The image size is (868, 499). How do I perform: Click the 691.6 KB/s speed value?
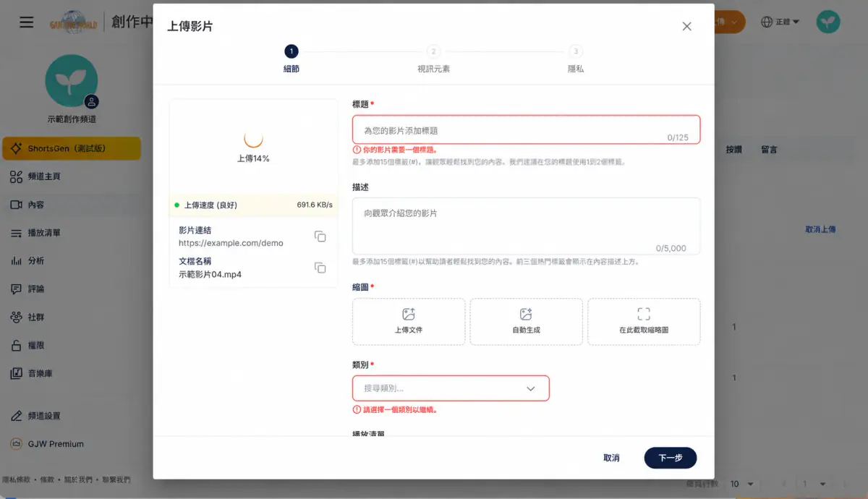tap(315, 205)
